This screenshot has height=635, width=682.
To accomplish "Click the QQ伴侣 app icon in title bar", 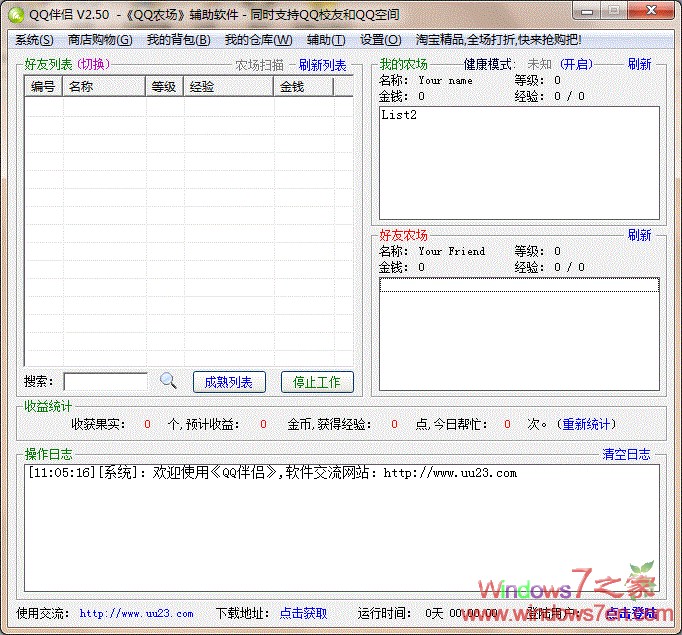I will (x=14, y=12).
